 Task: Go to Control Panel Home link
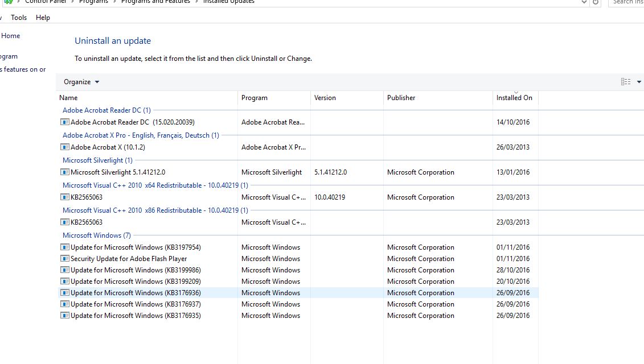10,36
